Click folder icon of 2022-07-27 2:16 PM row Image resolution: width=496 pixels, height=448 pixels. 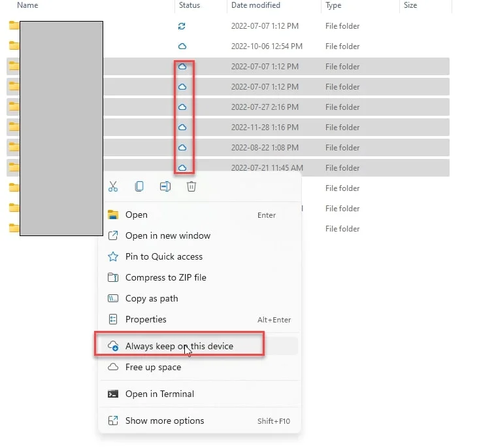(14, 107)
